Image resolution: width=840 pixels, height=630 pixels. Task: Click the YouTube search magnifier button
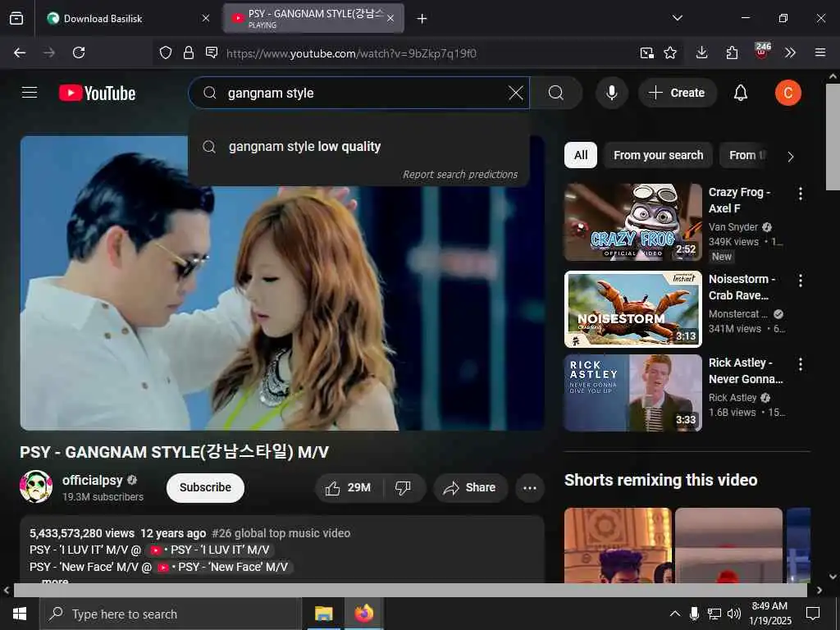point(556,93)
